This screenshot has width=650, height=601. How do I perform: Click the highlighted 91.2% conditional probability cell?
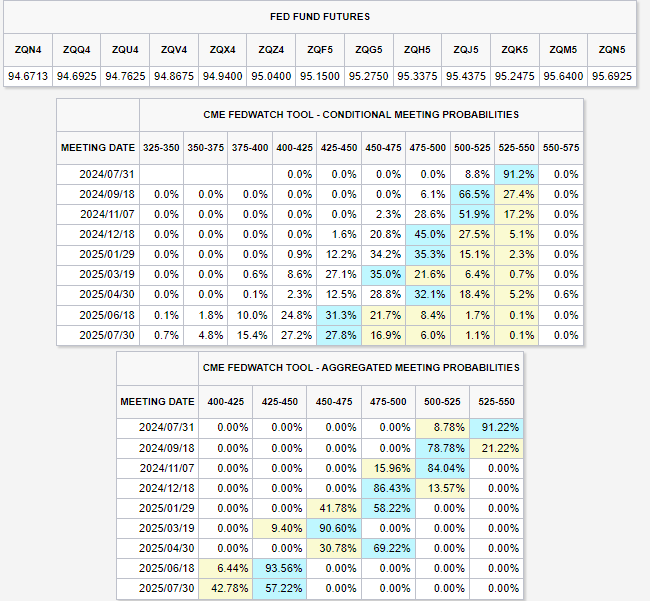tap(515, 174)
